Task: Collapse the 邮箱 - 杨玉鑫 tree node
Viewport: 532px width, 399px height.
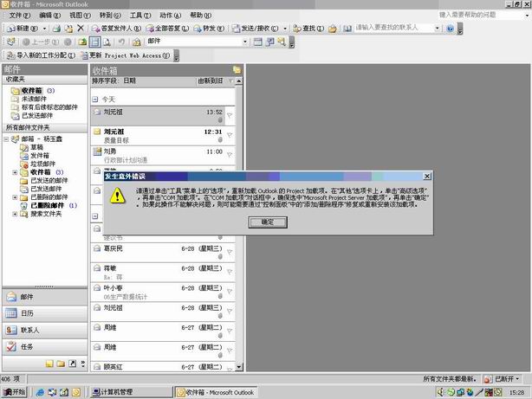Action: coord(6,139)
